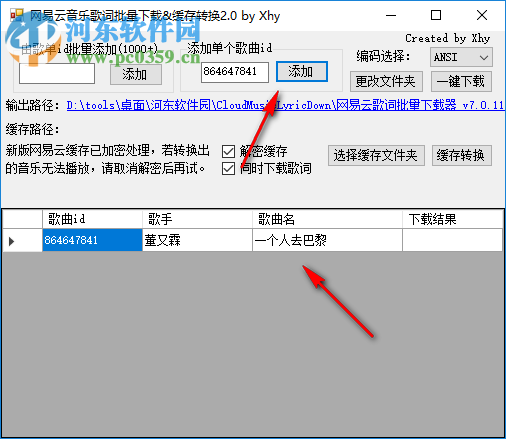This screenshot has width=506, height=439.
Task: Click the 歌曲id column header
Action: coord(92,219)
